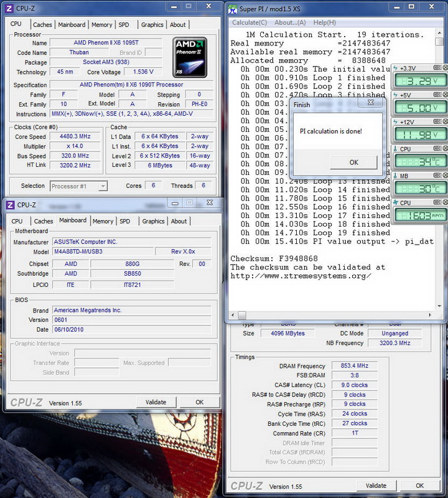Close the MB temperature gadget
The height and width of the screenshot is (498, 448).
445,176
